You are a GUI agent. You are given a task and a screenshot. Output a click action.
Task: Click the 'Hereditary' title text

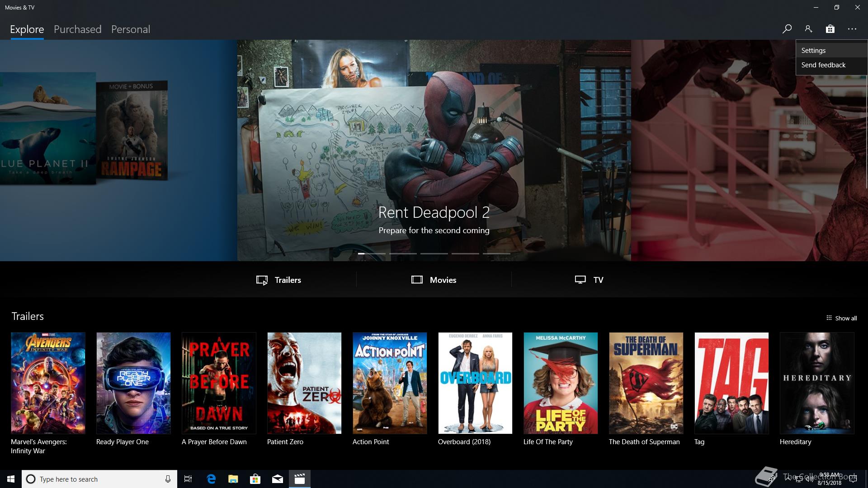[796, 442]
